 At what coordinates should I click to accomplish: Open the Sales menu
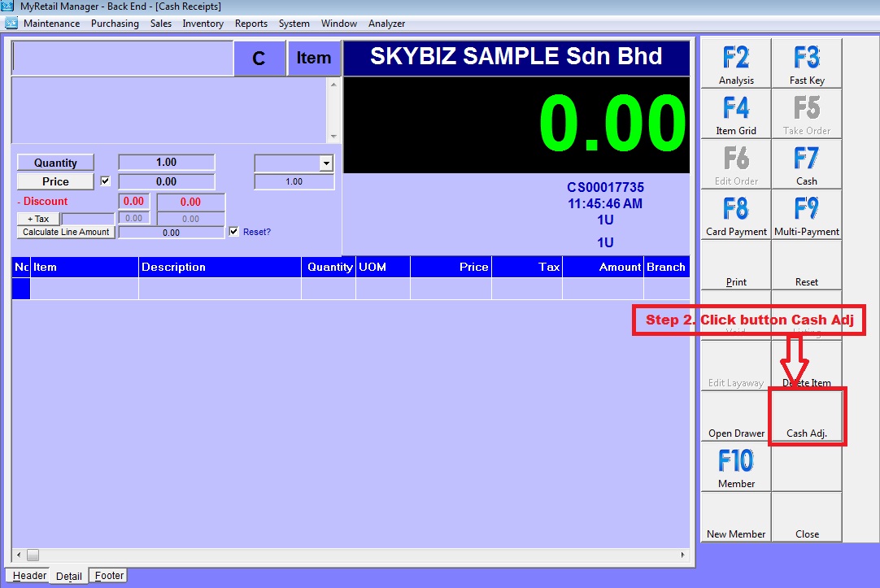point(160,24)
